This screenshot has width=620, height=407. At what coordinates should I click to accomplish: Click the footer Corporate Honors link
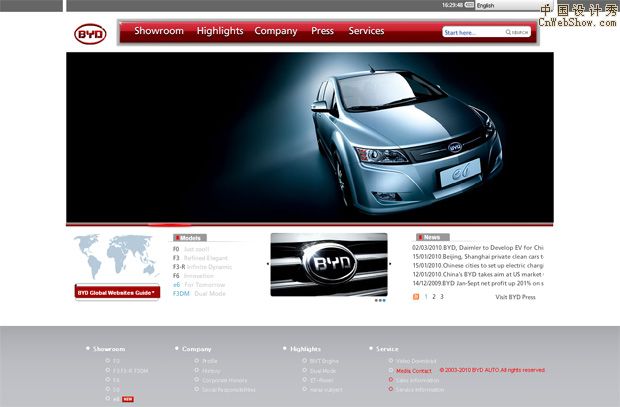[x=225, y=380]
